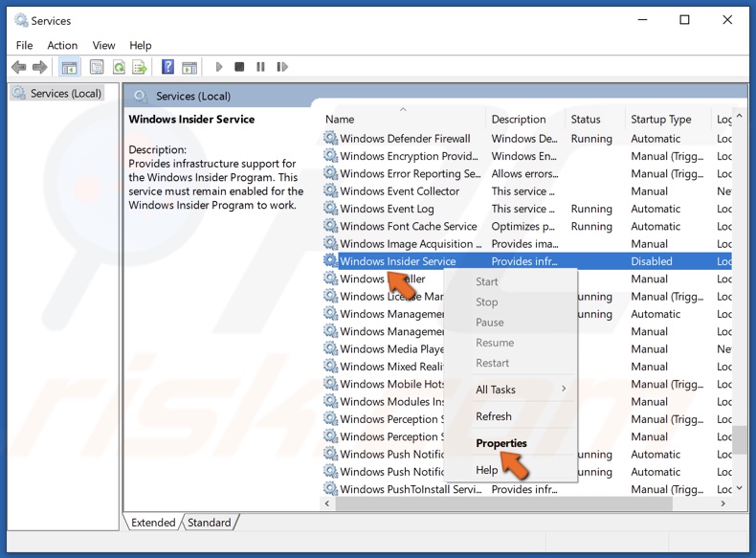Open the File menu
Screen dimensions: 756x558
point(24,45)
